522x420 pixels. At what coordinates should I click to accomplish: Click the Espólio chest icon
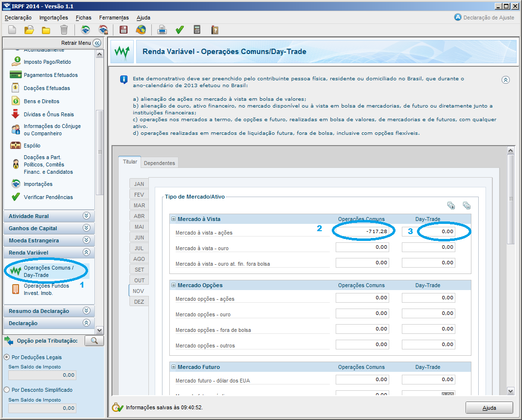pyautogui.click(x=16, y=145)
